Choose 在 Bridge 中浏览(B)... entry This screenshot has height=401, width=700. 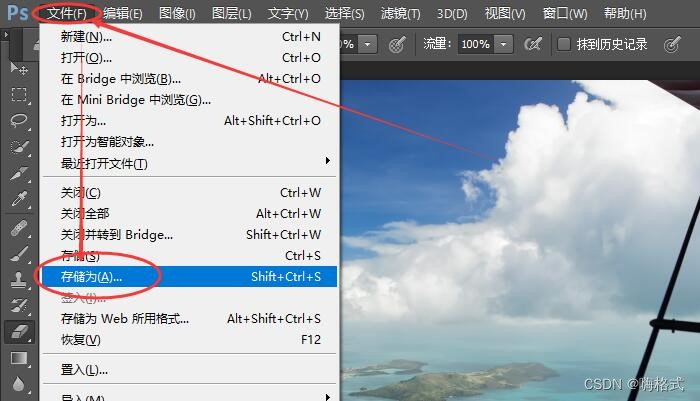[190, 79]
